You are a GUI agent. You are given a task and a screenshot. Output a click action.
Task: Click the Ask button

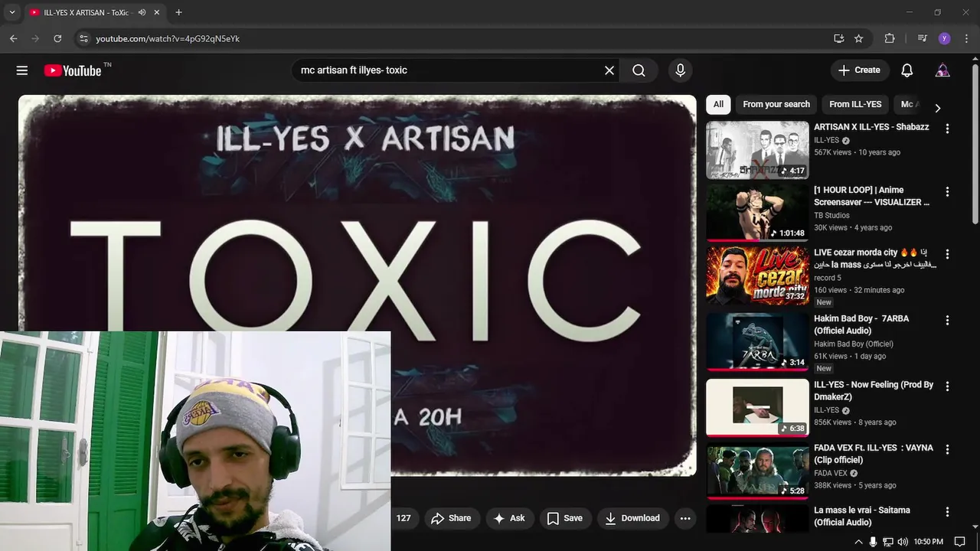click(x=510, y=518)
